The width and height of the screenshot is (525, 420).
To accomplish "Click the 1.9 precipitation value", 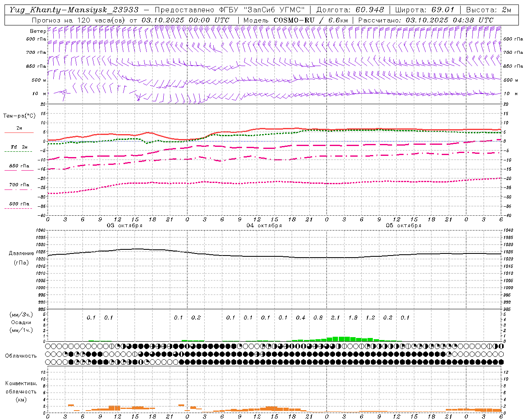I will [353, 317].
